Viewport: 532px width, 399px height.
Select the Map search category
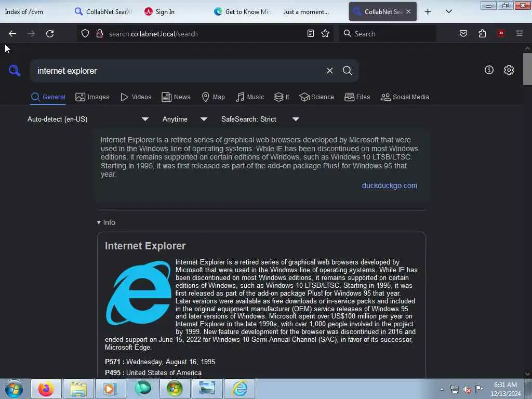213,97
